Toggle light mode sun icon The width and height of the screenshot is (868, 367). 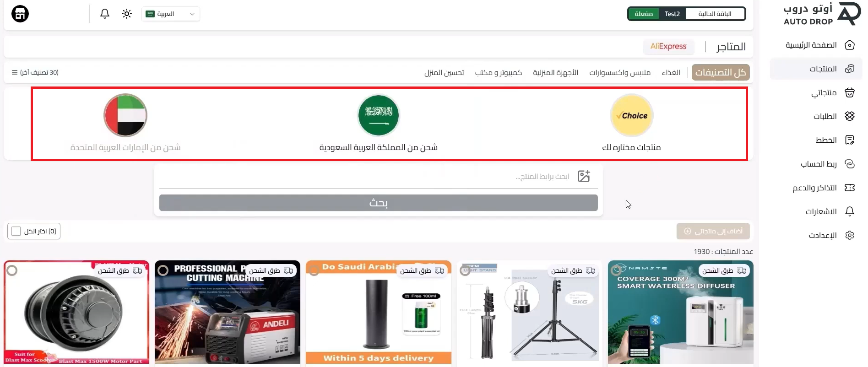(x=127, y=14)
